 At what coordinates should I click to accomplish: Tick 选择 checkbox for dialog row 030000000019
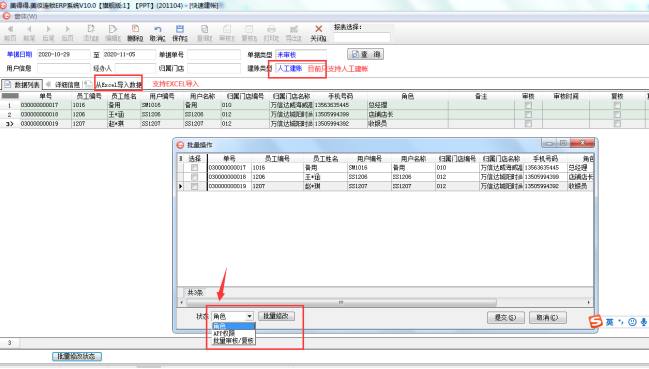coord(194,186)
